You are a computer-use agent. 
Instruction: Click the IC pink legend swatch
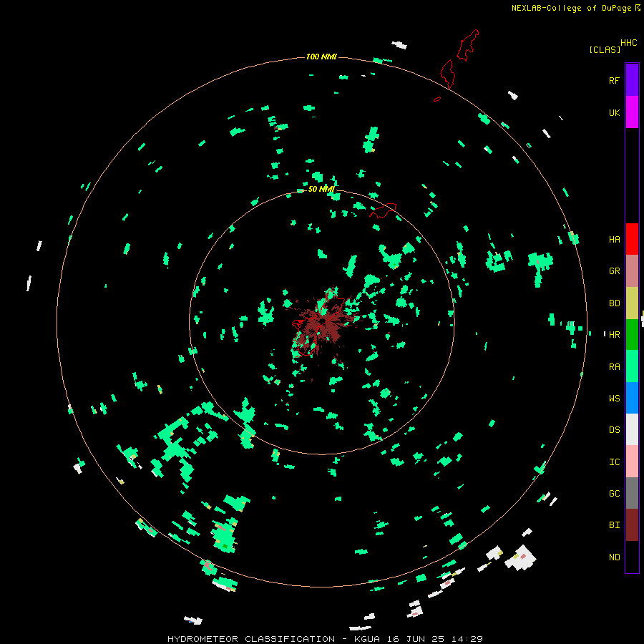pos(632,462)
